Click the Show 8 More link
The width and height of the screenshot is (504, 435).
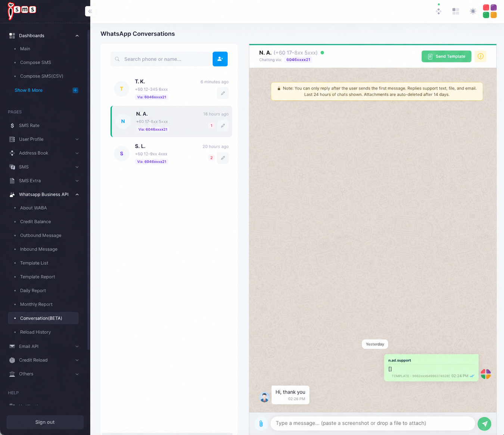point(28,90)
